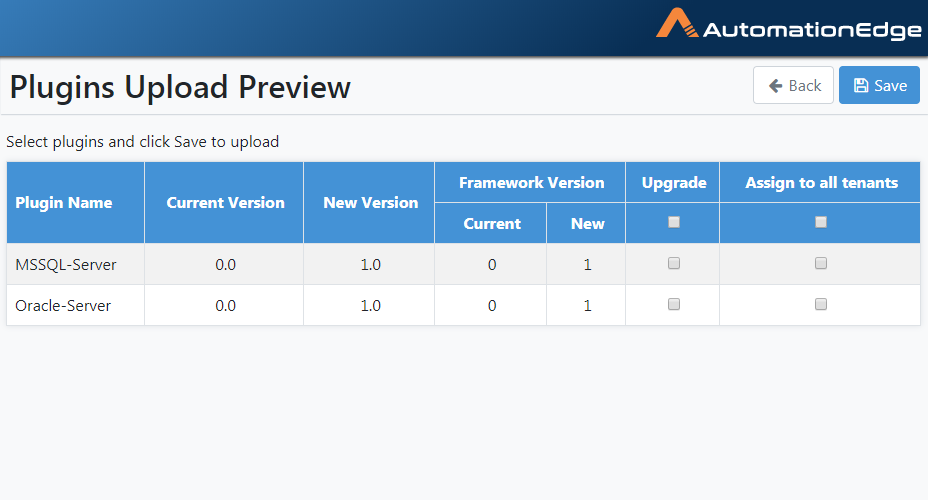Screen dimensions: 928x500
Task: Click the Current Version column header
Action: (225, 202)
